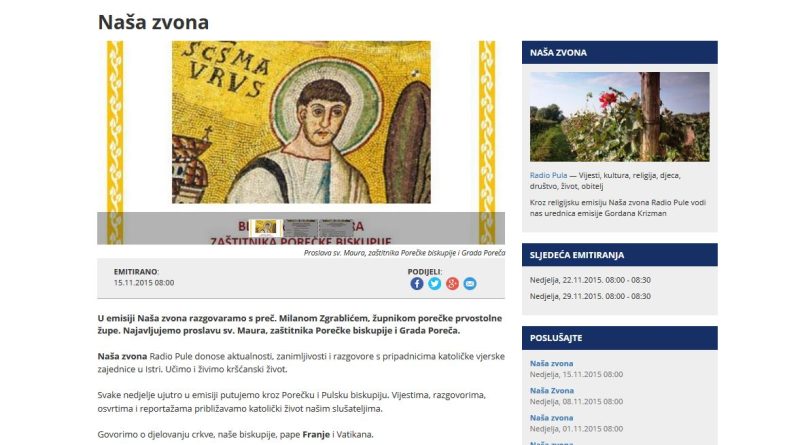Share the article on Facebook
This screenshot has height=445, width=800.
(x=417, y=284)
